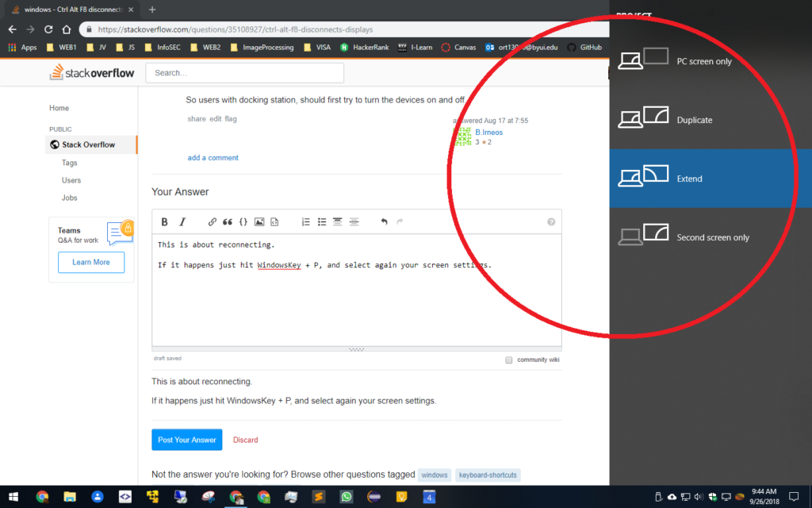The height and width of the screenshot is (508, 812).
Task: Click the Stack Overflow search field
Action: coord(245,73)
